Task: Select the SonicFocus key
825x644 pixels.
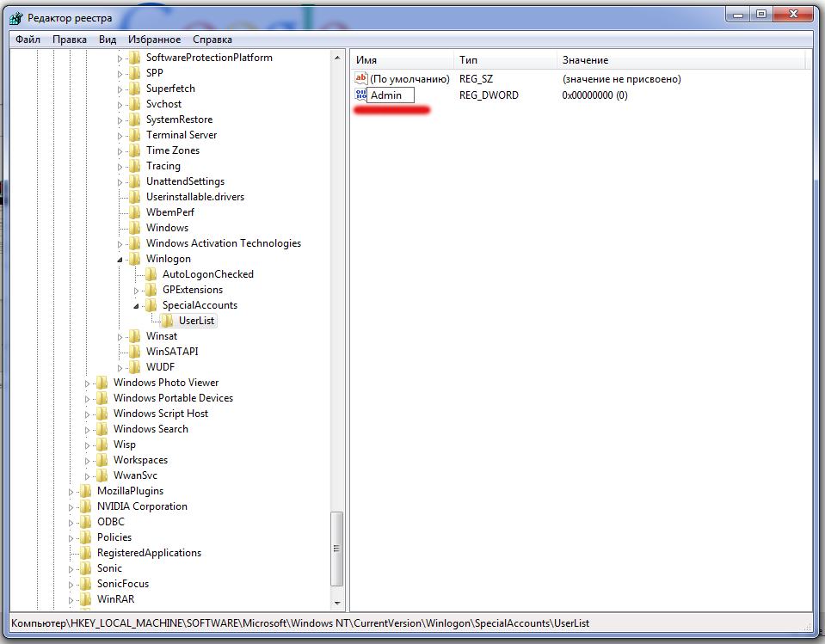Action: pos(123,584)
